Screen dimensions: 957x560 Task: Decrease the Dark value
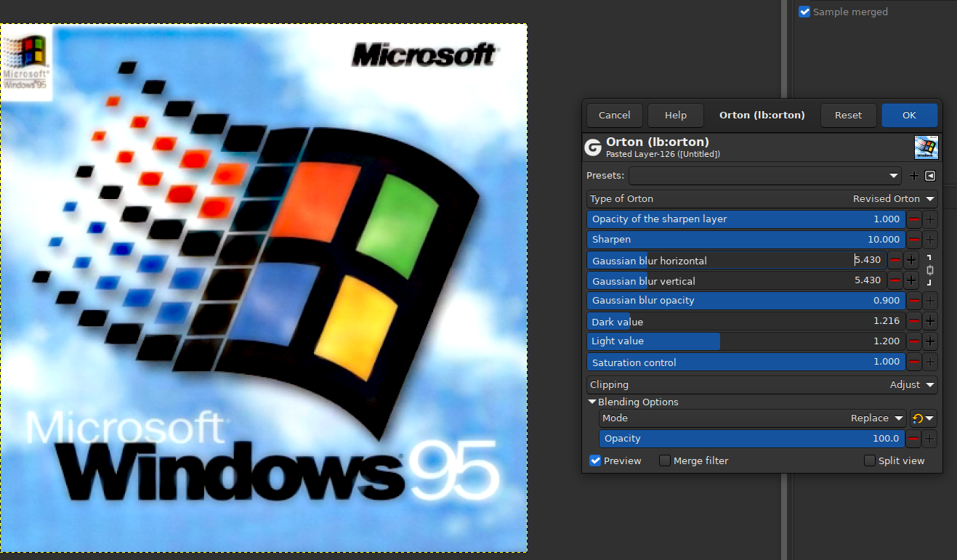point(914,321)
